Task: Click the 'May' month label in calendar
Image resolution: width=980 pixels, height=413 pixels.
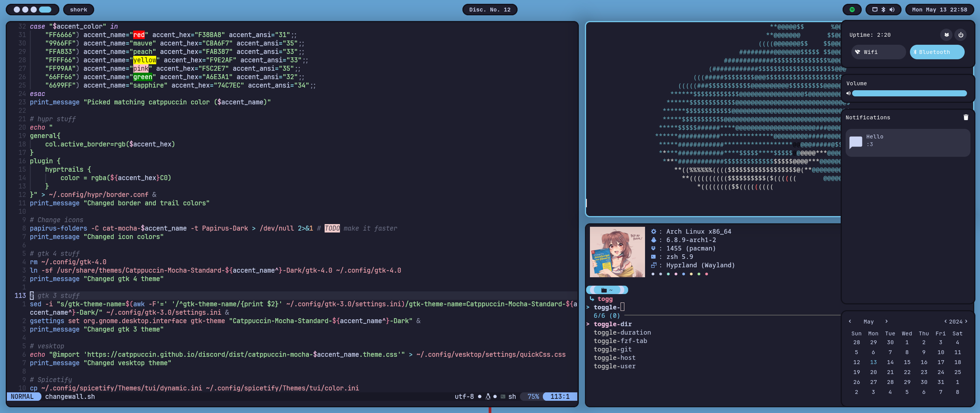Action: coord(868,322)
